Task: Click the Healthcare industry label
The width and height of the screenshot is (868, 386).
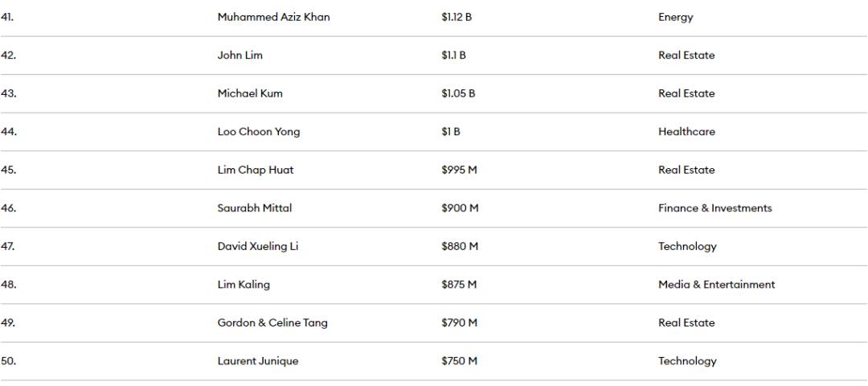Action: coord(686,132)
